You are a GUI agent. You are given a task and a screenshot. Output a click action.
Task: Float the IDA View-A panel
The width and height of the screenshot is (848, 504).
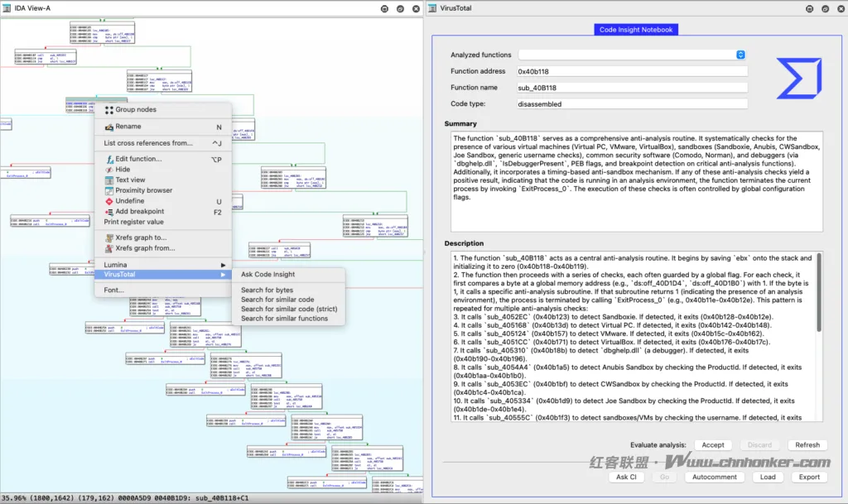[398, 8]
